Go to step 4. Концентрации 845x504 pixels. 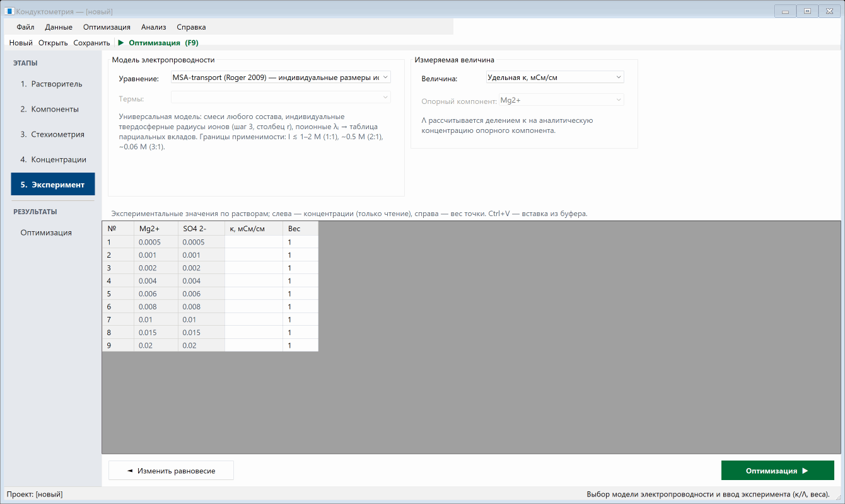tap(53, 159)
